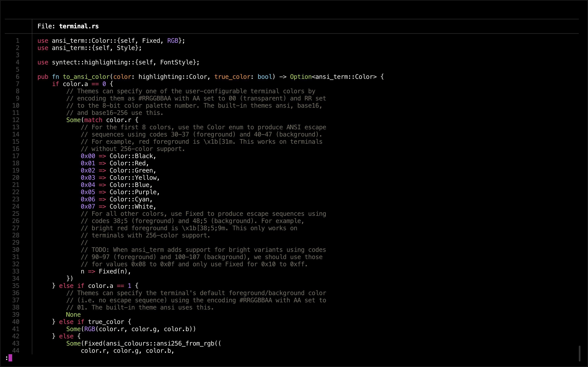Click the 0x03 hex literal
588x367 pixels.
coord(88,178)
